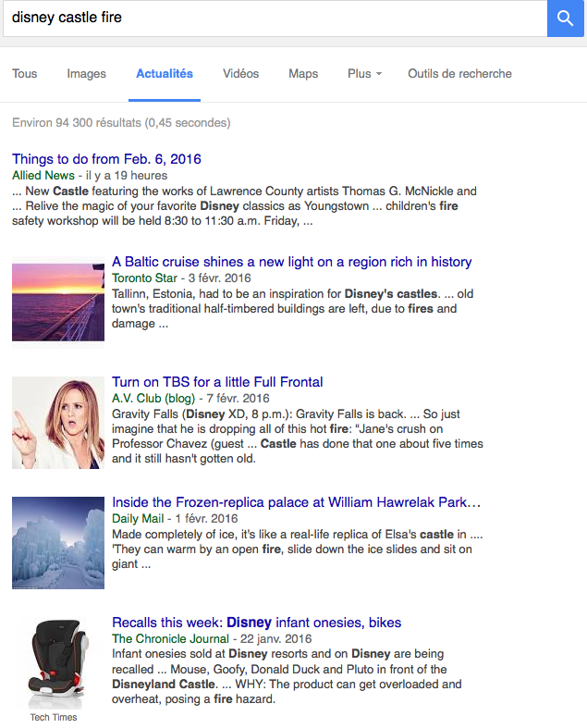The height and width of the screenshot is (728, 587).
Task: Open the Maps tab
Action: (303, 73)
